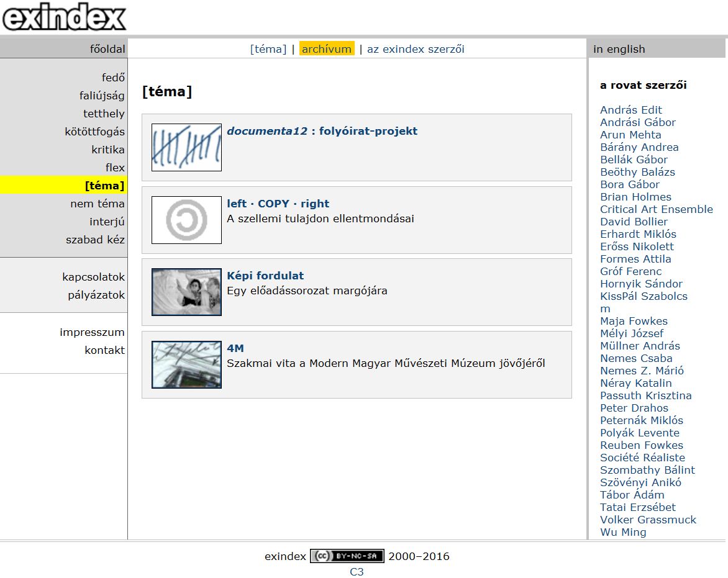The height and width of the screenshot is (578, 728).
Task: Open the Képi fordulat article thumbnail
Action: pos(186,292)
